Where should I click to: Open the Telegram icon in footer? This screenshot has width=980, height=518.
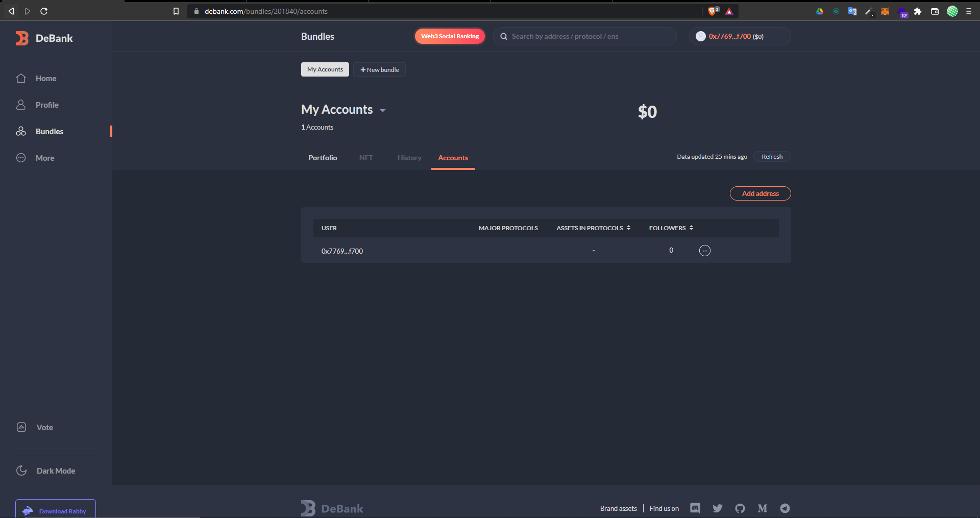[785, 508]
